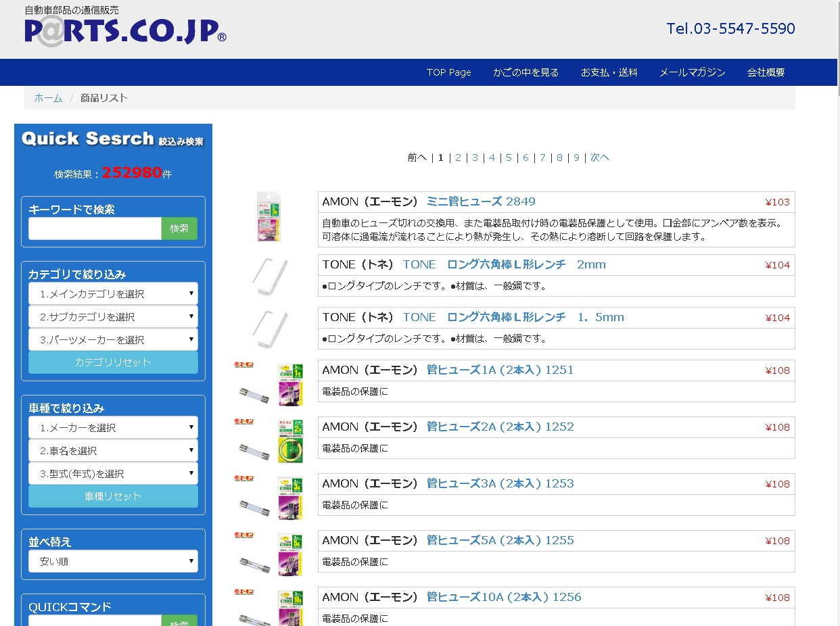The image size is (840, 626).
Task: Open 管ヒューズ5A (2本入) 1255 link
Action: point(500,540)
